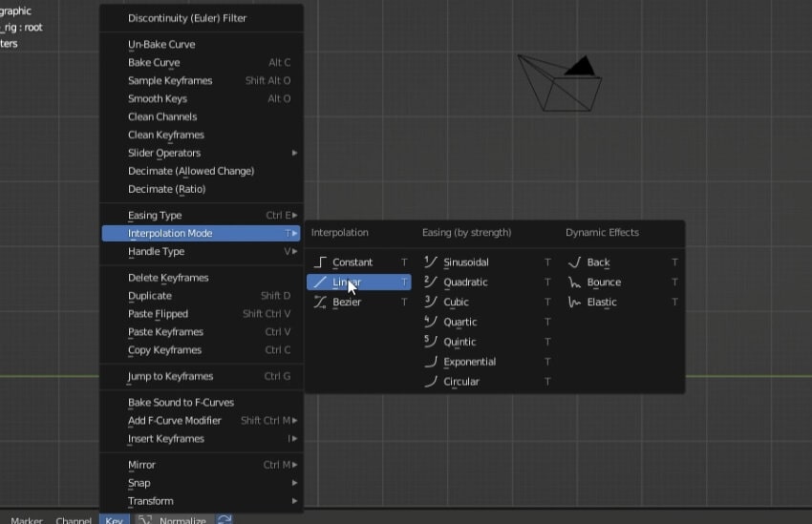This screenshot has height=524, width=812.
Task: Click the Exponential easing icon
Action: (x=430, y=362)
